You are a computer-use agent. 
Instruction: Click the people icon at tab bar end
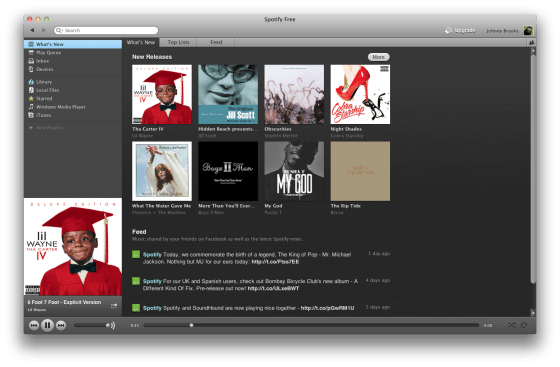531,42
